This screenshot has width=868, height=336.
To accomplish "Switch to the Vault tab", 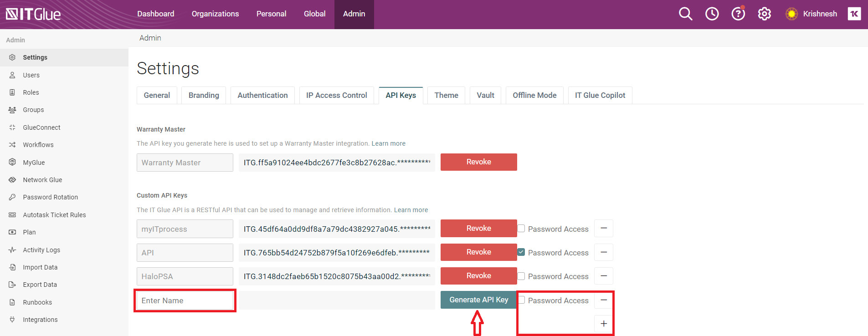I will (485, 95).
